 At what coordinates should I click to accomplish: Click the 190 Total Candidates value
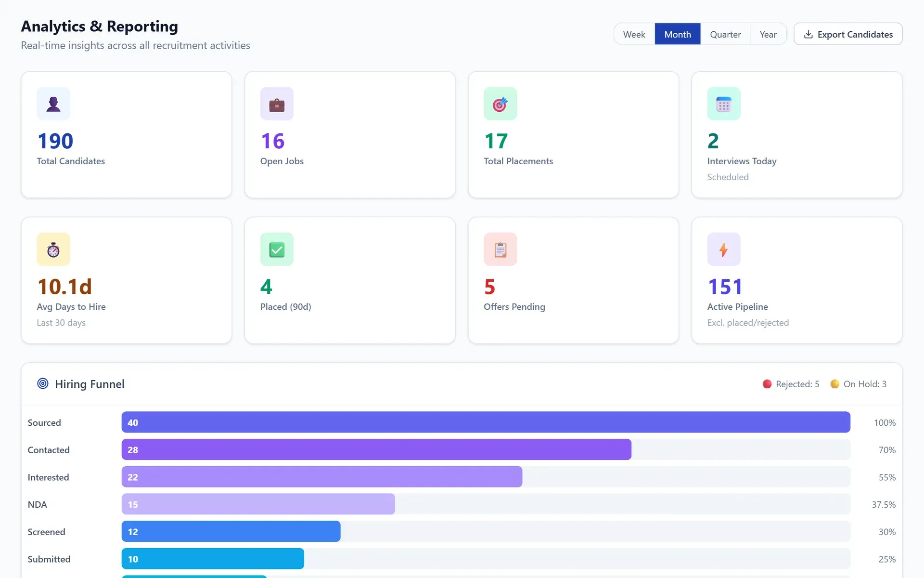(55, 141)
